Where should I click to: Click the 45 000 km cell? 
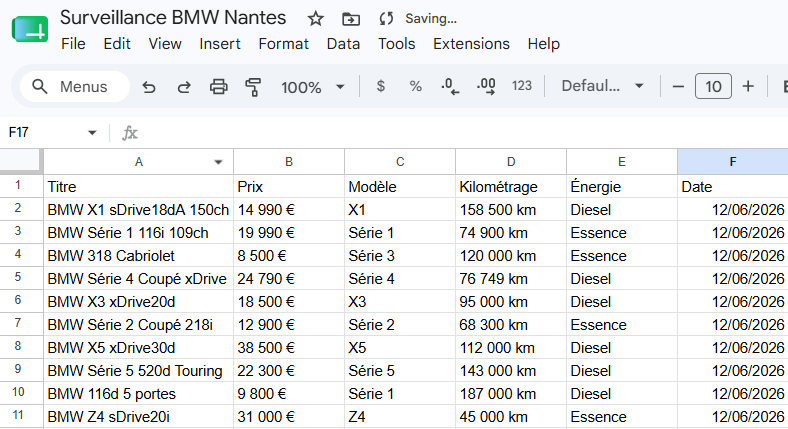coord(511,416)
